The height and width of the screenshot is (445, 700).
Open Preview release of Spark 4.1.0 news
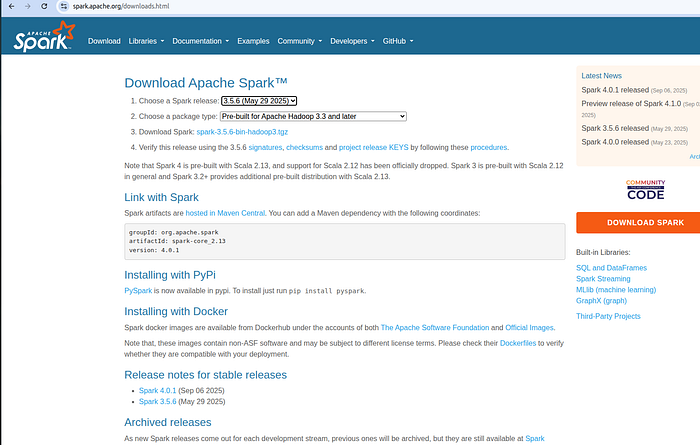631,104
